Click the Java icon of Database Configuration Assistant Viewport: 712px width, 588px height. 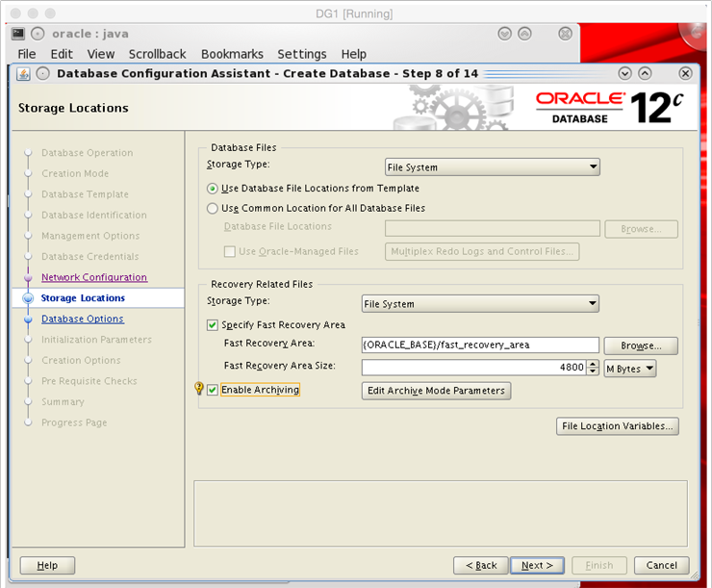coord(23,73)
